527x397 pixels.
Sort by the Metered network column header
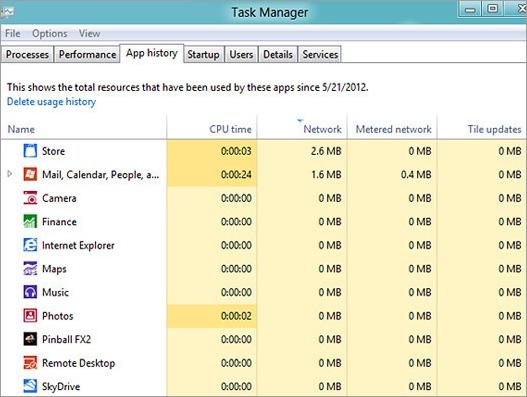pyautogui.click(x=392, y=129)
